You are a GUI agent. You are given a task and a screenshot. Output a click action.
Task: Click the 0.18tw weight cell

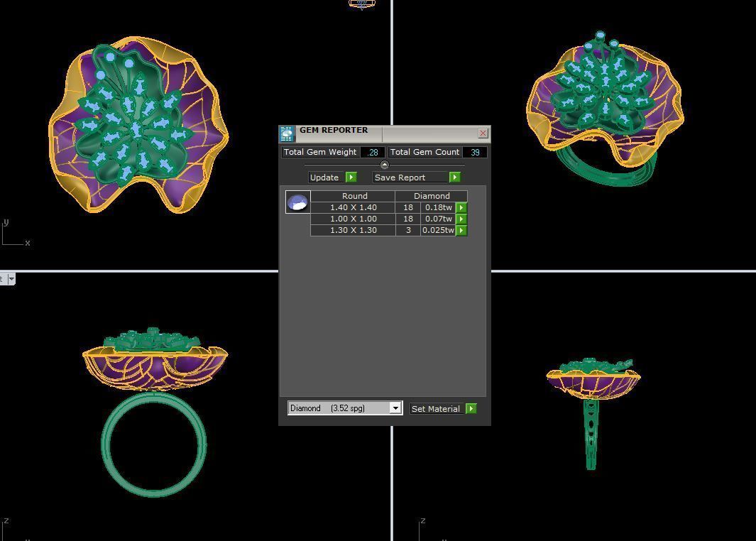(438, 208)
